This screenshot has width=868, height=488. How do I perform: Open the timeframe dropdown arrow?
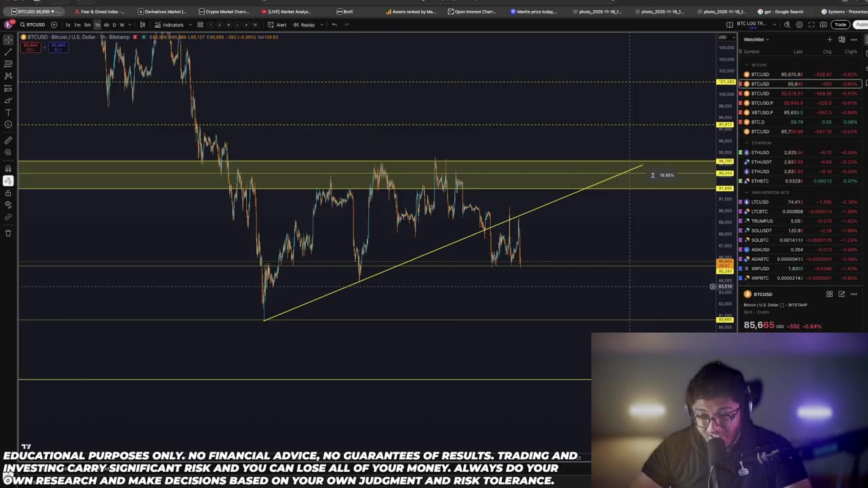(x=130, y=24)
